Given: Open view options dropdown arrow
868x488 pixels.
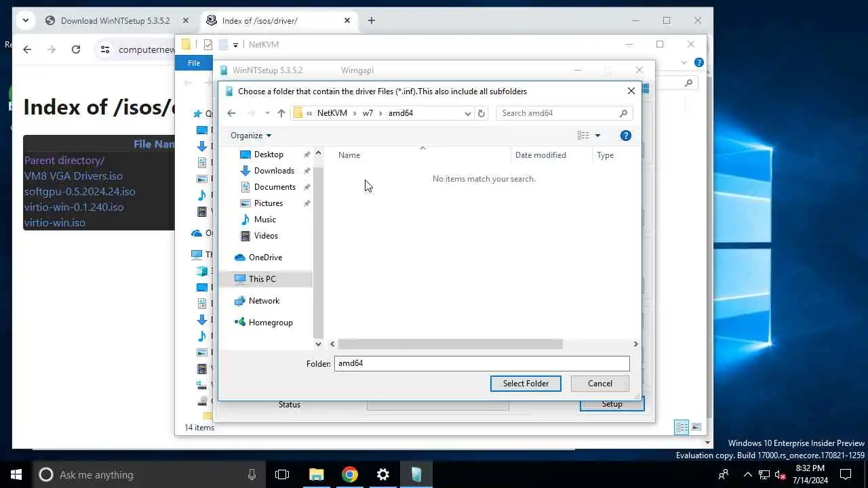Looking at the screenshot, I should 597,136.
